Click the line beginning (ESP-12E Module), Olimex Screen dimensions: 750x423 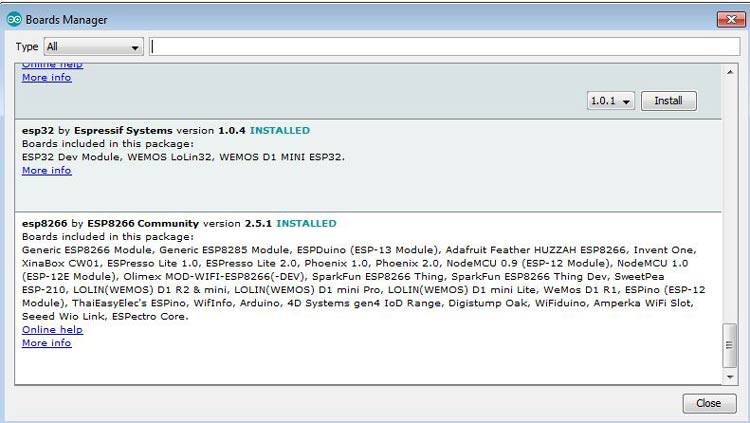tap(343, 277)
